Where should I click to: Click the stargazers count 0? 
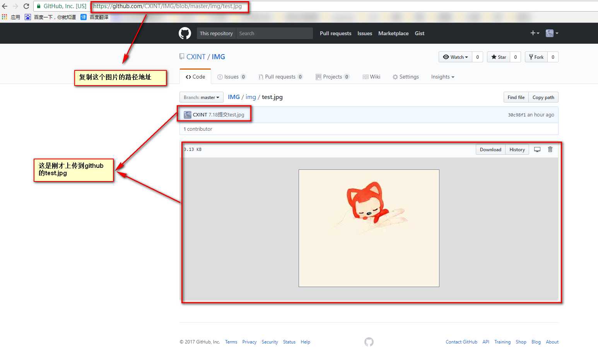point(515,57)
